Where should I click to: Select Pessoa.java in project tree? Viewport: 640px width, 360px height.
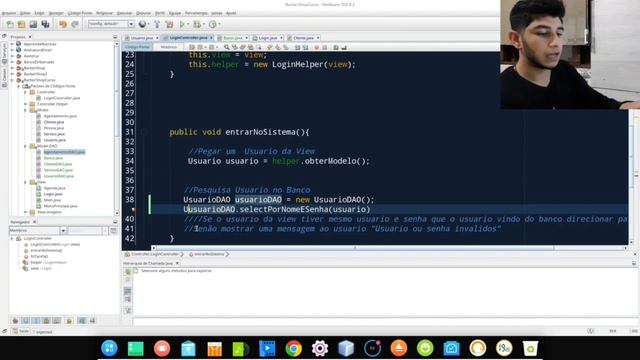coord(54,128)
